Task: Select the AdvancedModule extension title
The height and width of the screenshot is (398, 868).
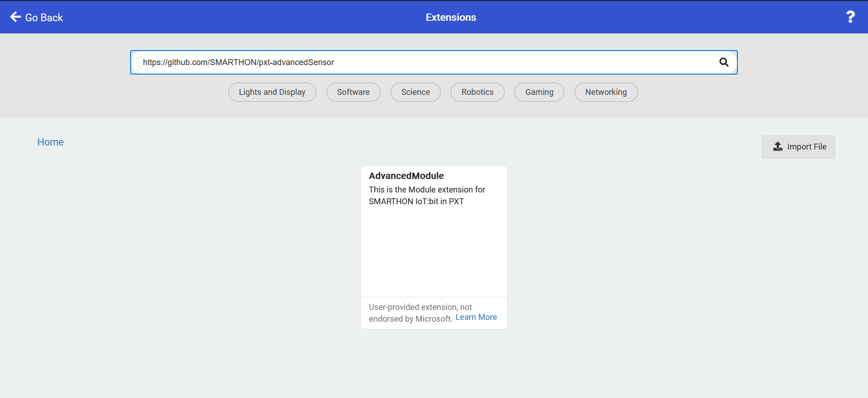Action: click(406, 176)
